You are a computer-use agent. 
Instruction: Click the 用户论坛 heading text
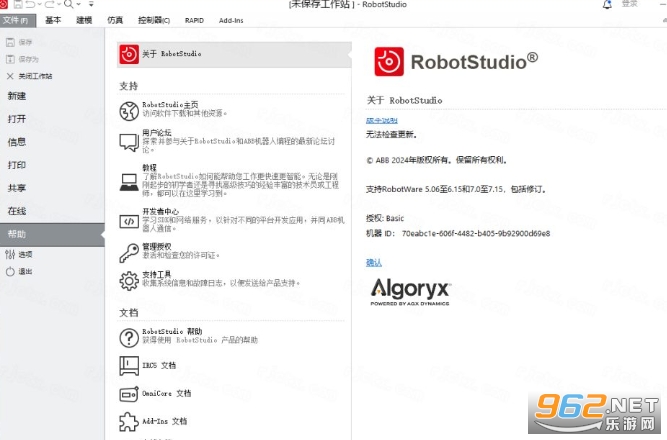(x=157, y=133)
